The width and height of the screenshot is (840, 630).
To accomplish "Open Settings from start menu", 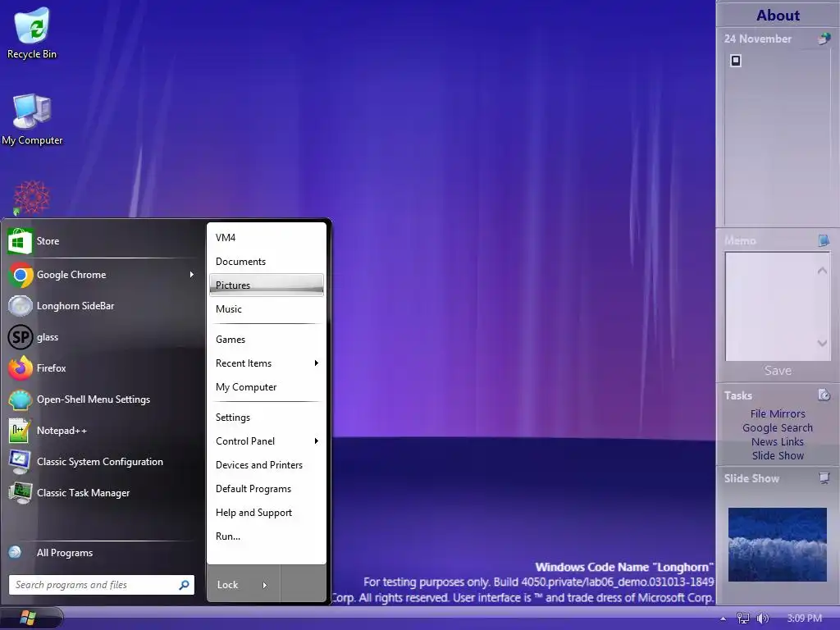I will (x=267, y=418).
